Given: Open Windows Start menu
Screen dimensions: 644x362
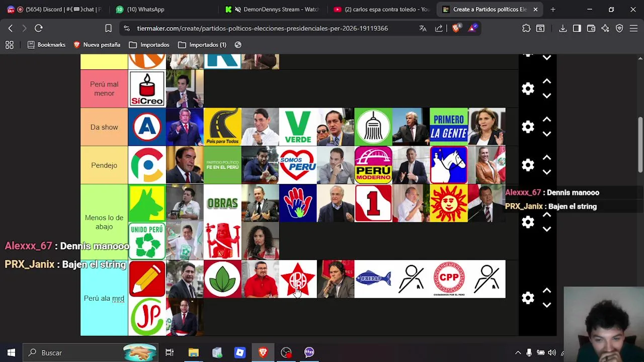Looking at the screenshot, I should 11,352.
